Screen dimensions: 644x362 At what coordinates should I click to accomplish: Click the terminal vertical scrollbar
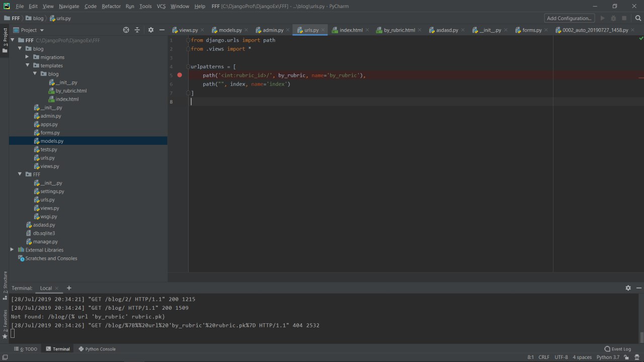click(x=641, y=337)
